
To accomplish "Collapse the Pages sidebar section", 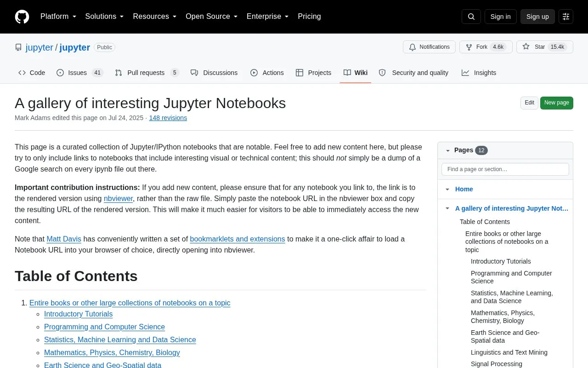I will (x=448, y=150).
